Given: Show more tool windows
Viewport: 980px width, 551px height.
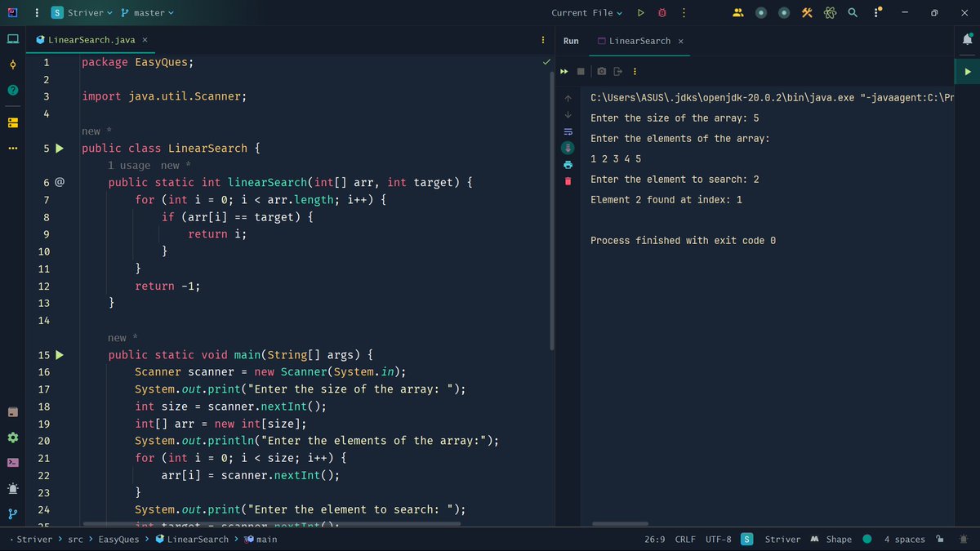Looking at the screenshot, I should click(12, 149).
